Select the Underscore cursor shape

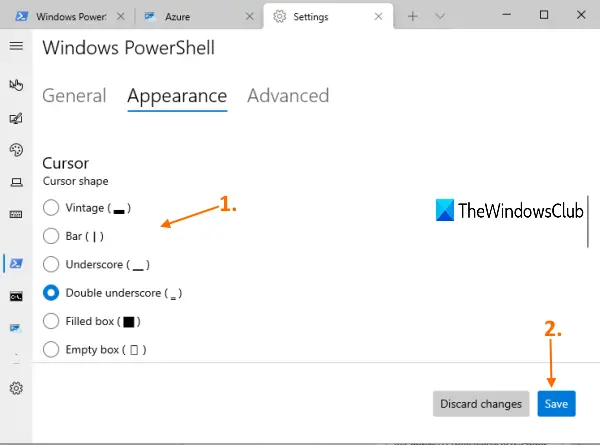pos(51,264)
